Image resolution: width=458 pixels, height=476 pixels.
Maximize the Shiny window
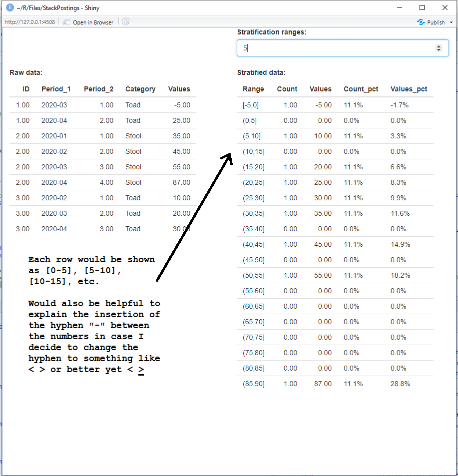(x=422, y=7)
